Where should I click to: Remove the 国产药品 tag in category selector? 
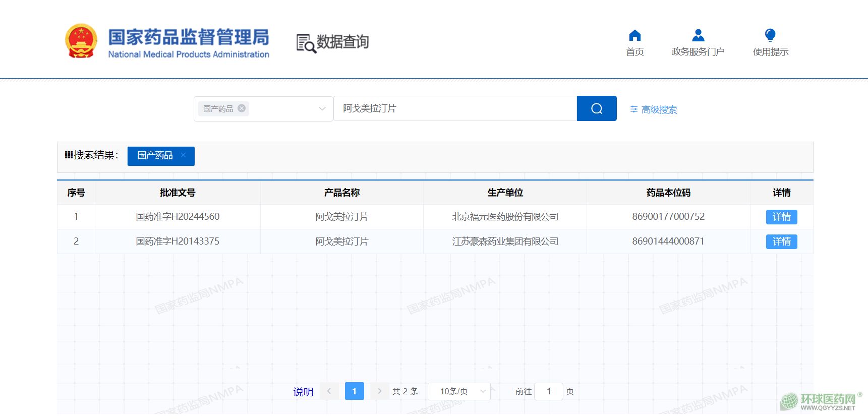click(242, 108)
